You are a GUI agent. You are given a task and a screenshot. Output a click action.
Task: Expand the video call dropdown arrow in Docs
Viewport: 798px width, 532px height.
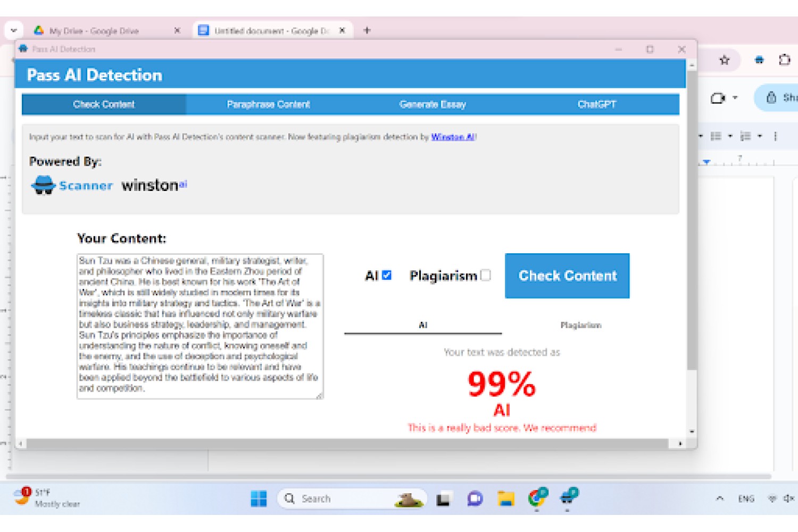click(735, 98)
